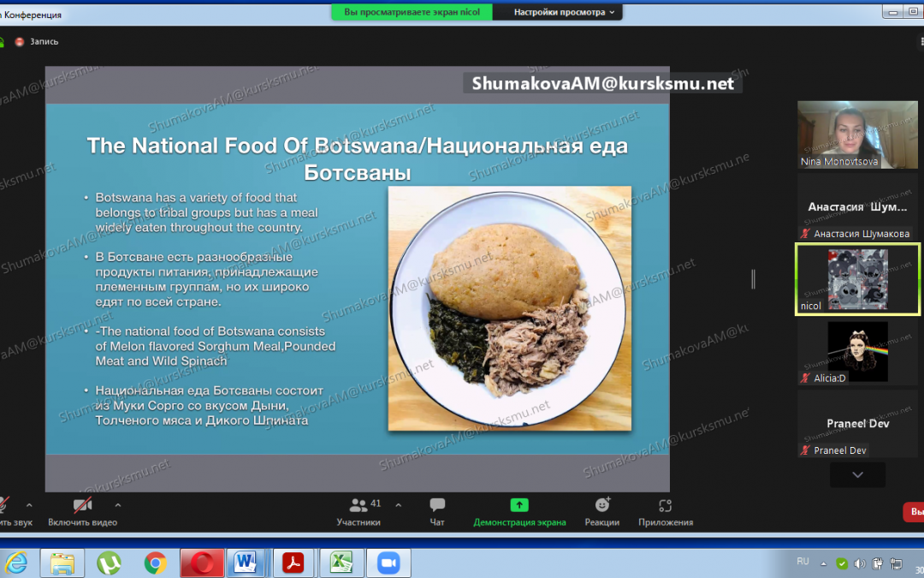This screenshot has height=578, width=924.
Task: Click the RU language indicator
Action: [x=803, y=562]
